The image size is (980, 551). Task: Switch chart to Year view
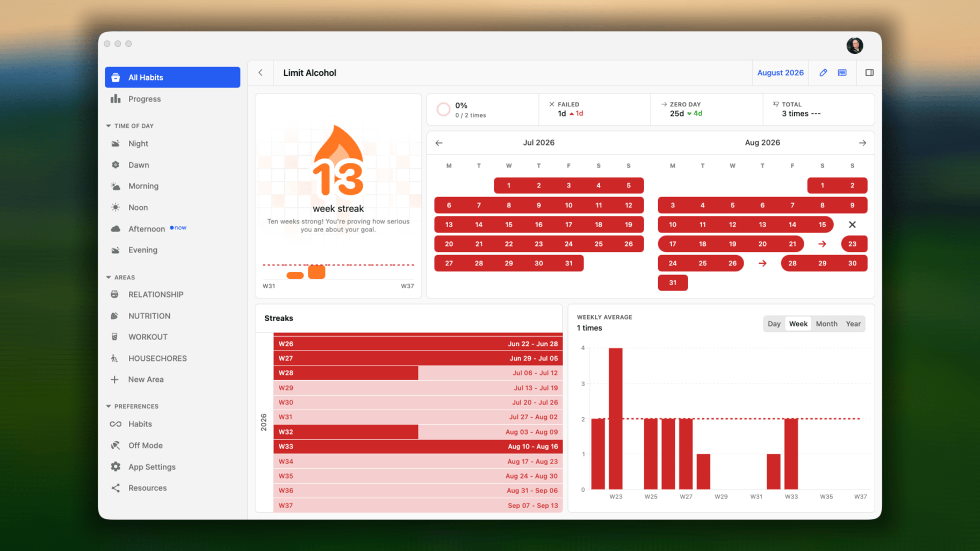[x=853, y=324]
